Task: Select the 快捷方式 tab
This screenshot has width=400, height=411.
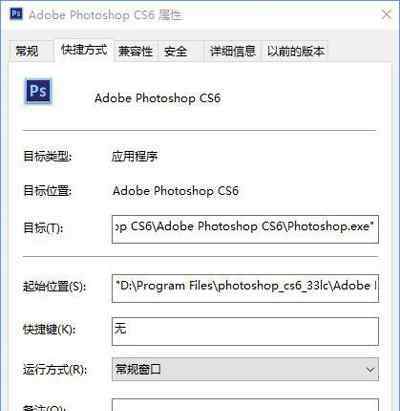Action: 84,50
